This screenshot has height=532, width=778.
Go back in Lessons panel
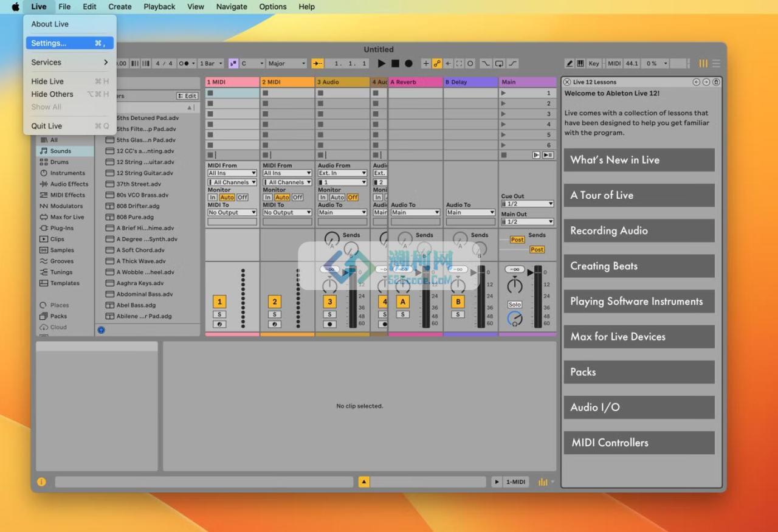[x=697, y=82]
